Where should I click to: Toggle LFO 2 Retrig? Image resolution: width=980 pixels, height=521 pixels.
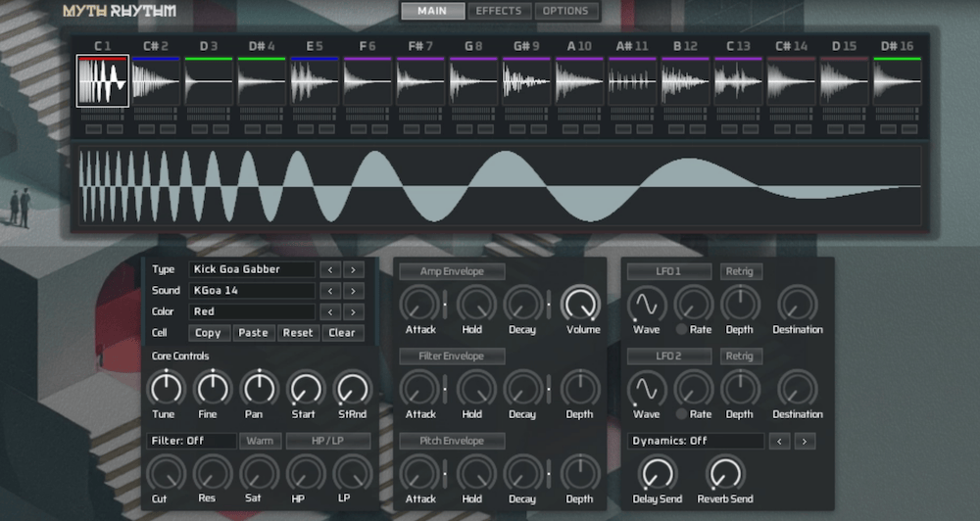click(x=740, y=356)
